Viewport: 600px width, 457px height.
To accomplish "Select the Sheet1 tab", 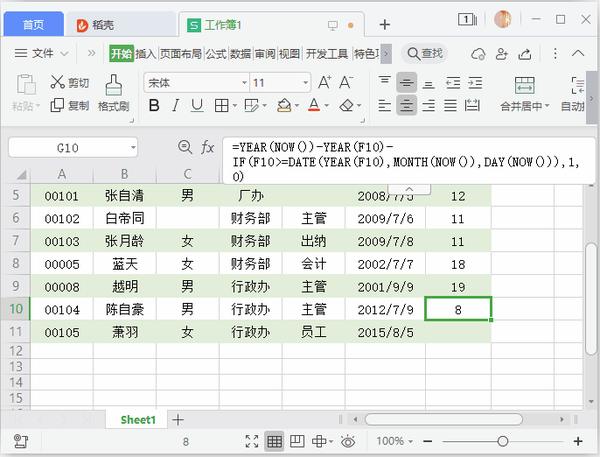I will [x=138, y=420].
